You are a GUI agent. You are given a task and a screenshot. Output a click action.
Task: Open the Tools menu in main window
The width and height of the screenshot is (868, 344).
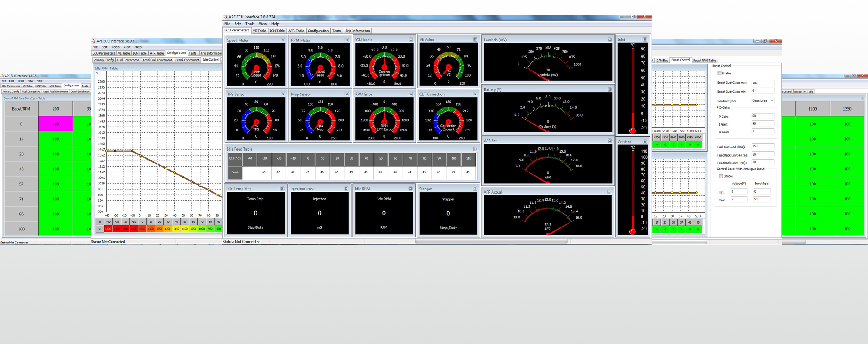pyautogui.click(x=250, y=24)
